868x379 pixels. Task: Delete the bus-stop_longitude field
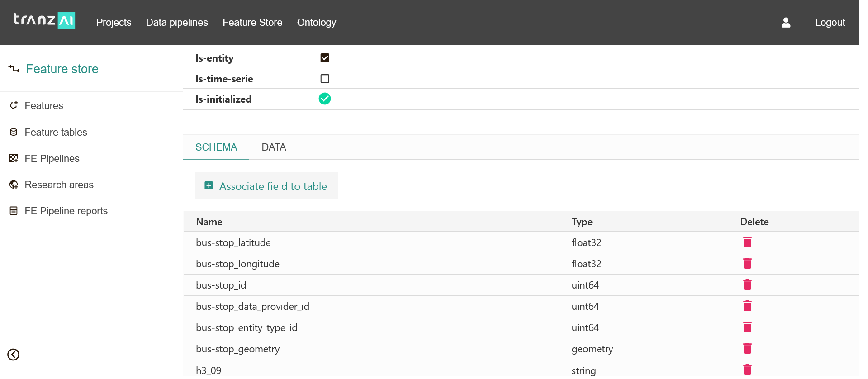747,264
